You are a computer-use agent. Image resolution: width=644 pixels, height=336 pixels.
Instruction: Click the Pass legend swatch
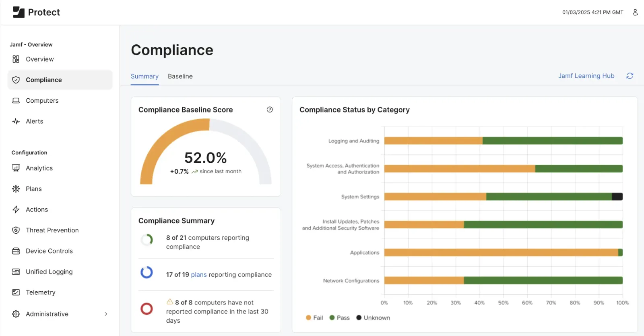[332, 318]
